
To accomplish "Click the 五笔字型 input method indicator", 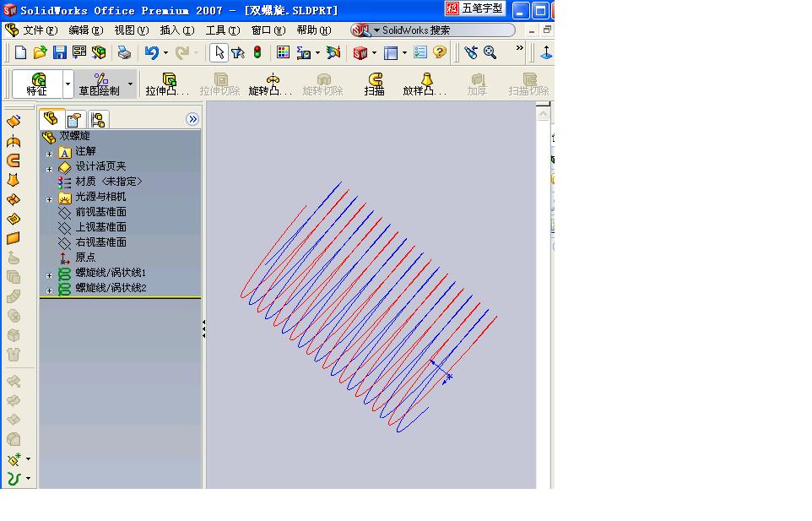I will click(x=475, y=8).
